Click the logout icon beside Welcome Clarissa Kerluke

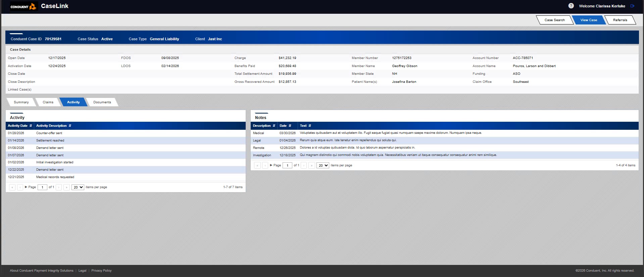click(x=633, y=6)
